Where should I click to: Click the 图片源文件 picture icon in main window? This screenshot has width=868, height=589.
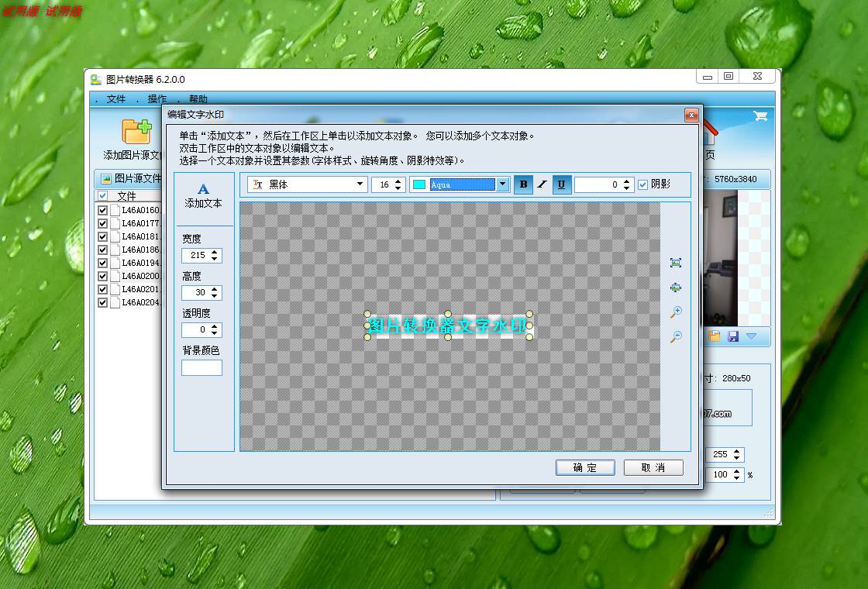tap(105, 178)
